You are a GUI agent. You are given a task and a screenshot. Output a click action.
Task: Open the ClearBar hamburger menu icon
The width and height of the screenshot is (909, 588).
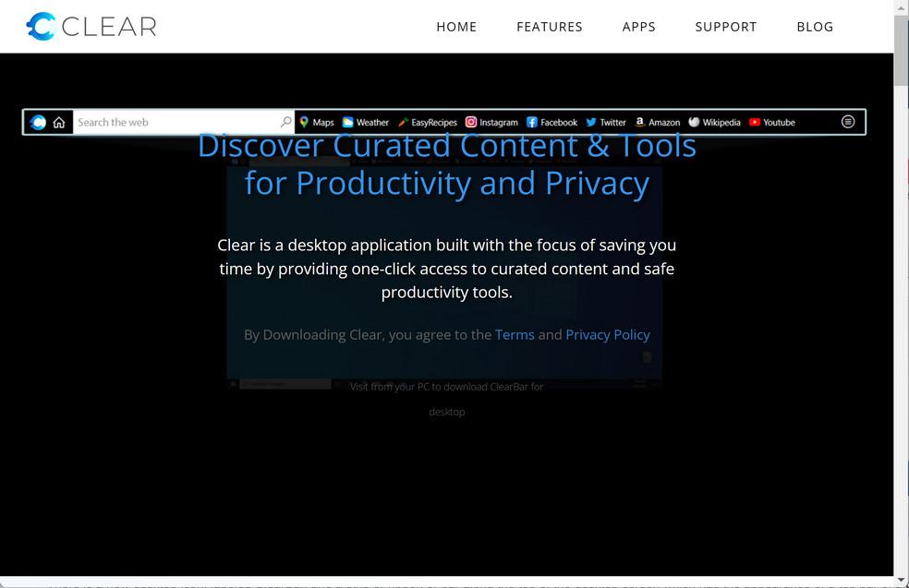click(x=847, y=122)
